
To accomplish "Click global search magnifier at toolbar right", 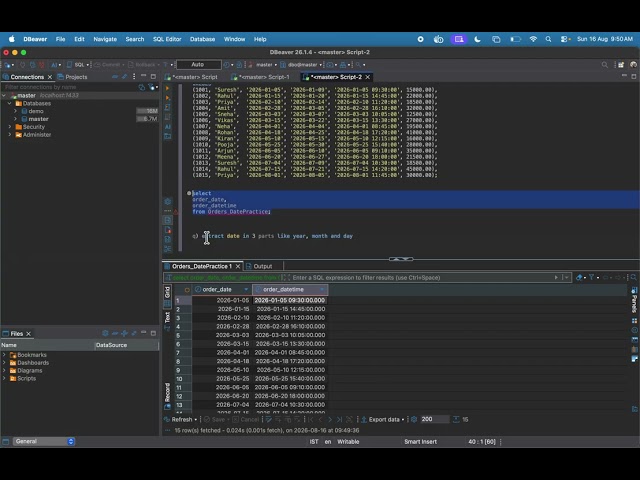I will (605, 65).
